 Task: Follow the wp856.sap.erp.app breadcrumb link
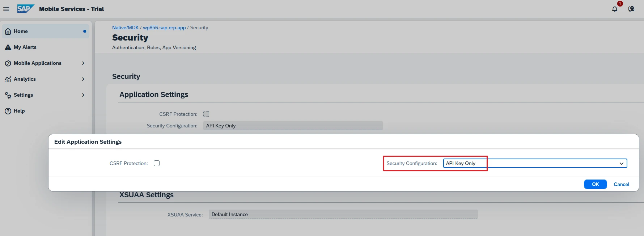coord(164,28)
